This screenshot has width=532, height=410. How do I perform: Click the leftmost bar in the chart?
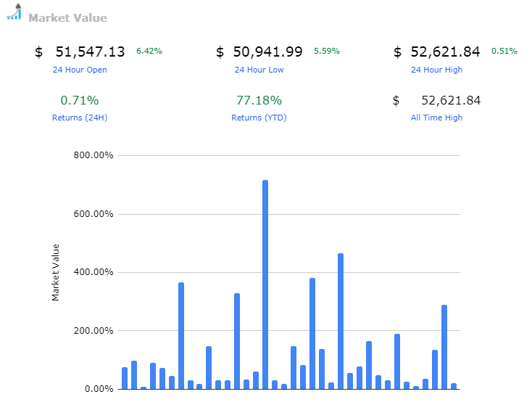tap(125, 378)
